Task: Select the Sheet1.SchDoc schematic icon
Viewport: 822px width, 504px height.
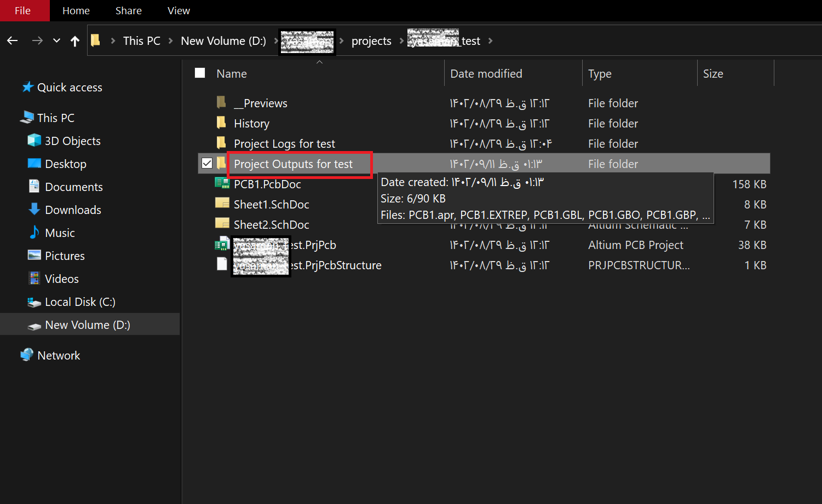Action: tap(222, 204)
